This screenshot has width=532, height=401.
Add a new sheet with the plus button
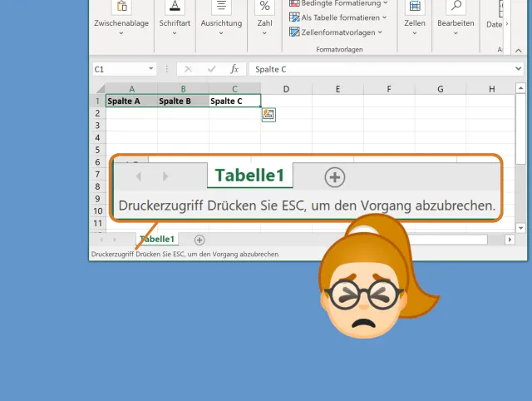pos(199,240)
